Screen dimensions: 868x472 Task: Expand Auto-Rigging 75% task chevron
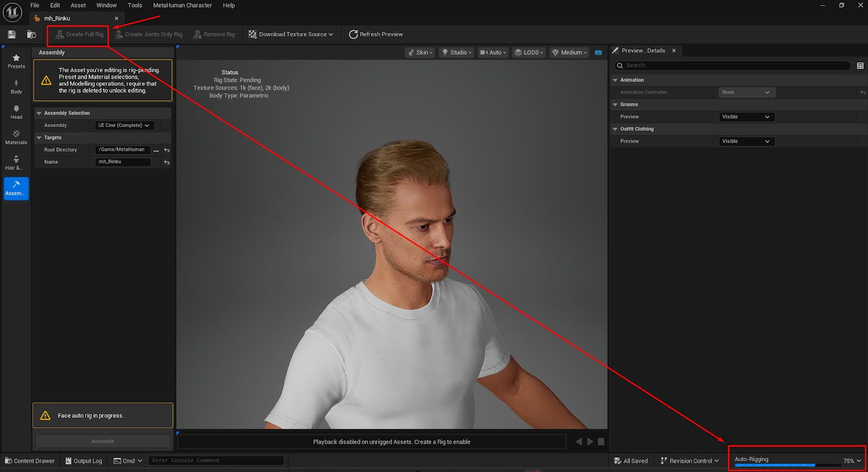point(859,461)
